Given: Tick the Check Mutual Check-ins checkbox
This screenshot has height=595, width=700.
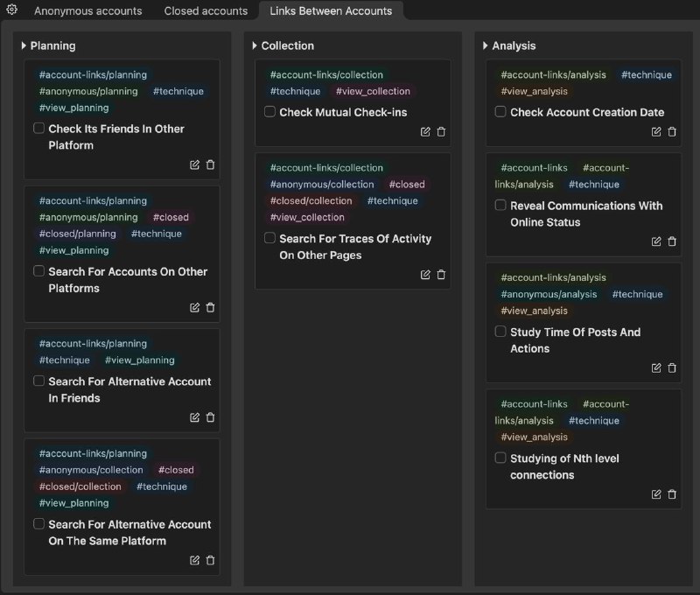Looking at the screenshot, I should coord(269,111).
